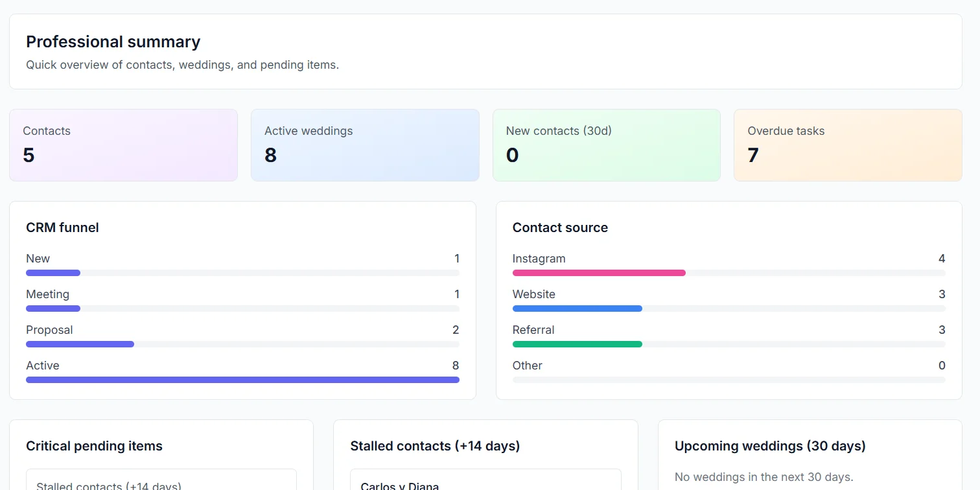Open the Overdue tasks card
The image size is (980, 490).
pyautogui.click(x=848, y=145)
